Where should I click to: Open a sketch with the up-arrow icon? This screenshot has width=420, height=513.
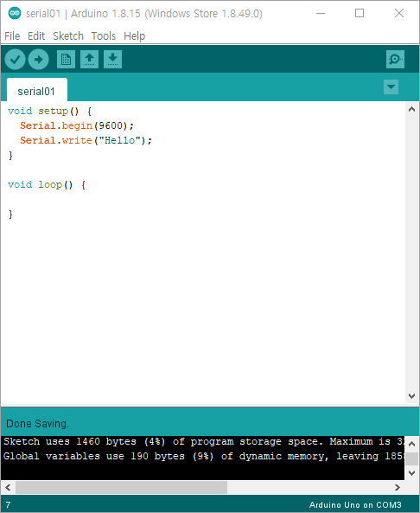click(x=90, y=59)
